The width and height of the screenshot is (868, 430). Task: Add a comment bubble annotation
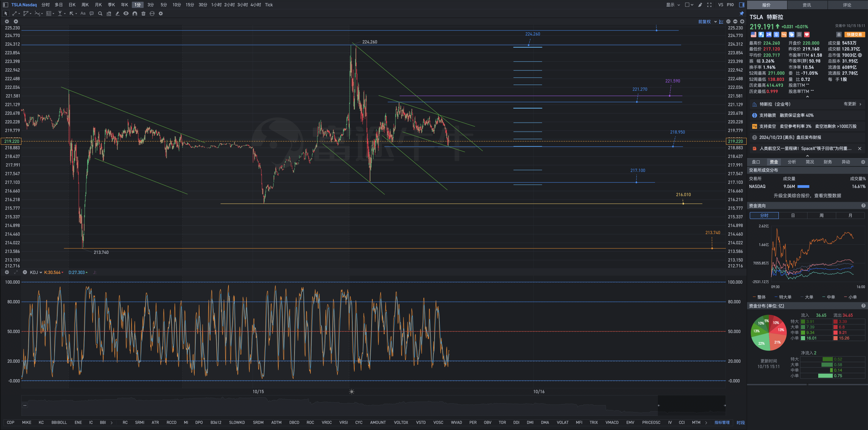click(x=92, y=13)
